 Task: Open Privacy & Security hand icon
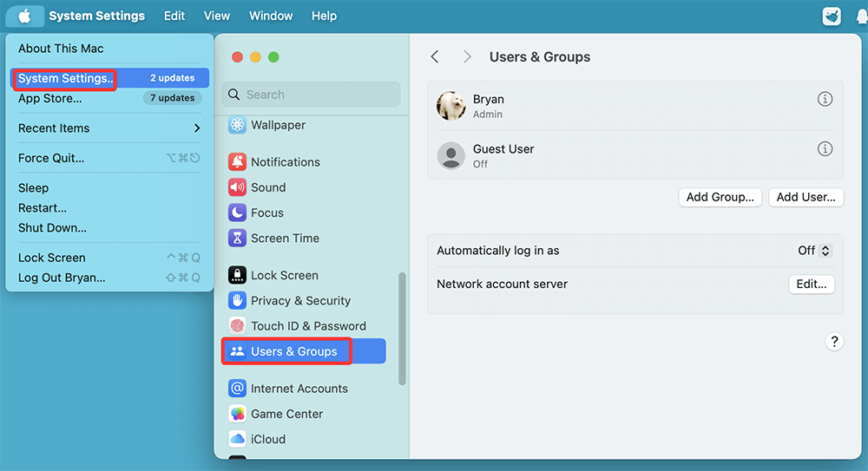[237, 300]
